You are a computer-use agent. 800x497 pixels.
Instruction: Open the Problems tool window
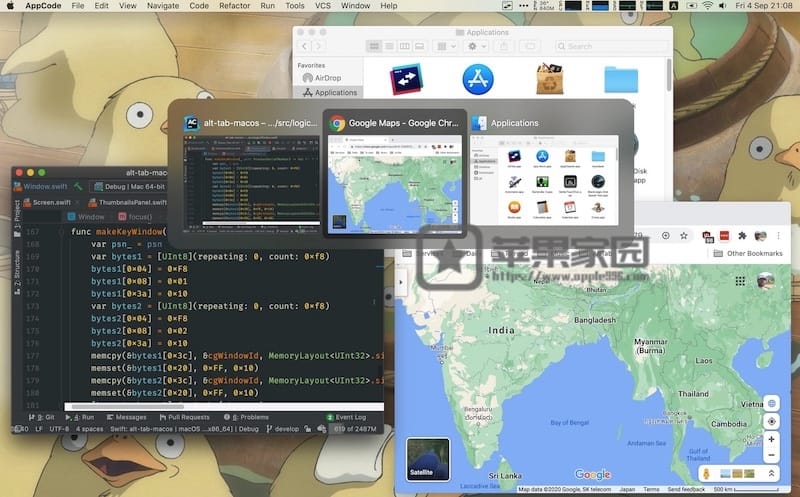(246, 417)
